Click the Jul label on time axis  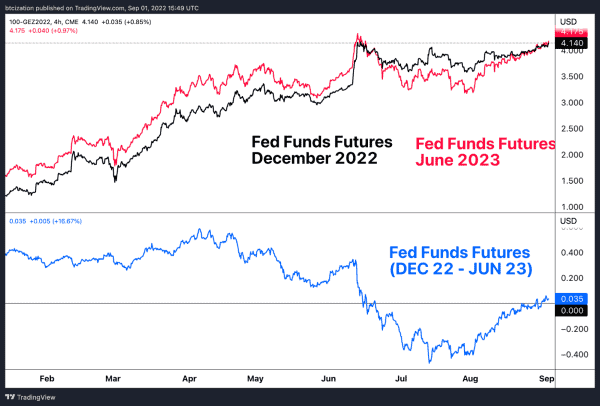pyautogui.click(x=401, y=378)
